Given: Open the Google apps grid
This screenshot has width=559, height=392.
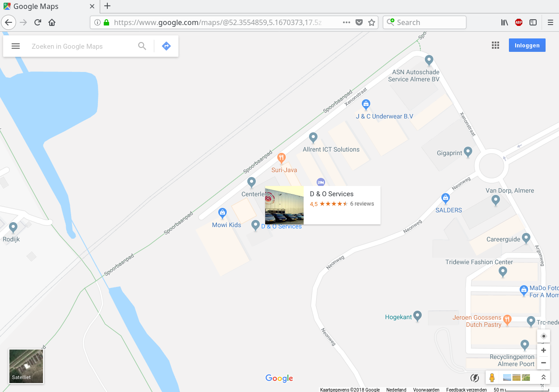Looking at the screenshot, I should click(495, 45).
